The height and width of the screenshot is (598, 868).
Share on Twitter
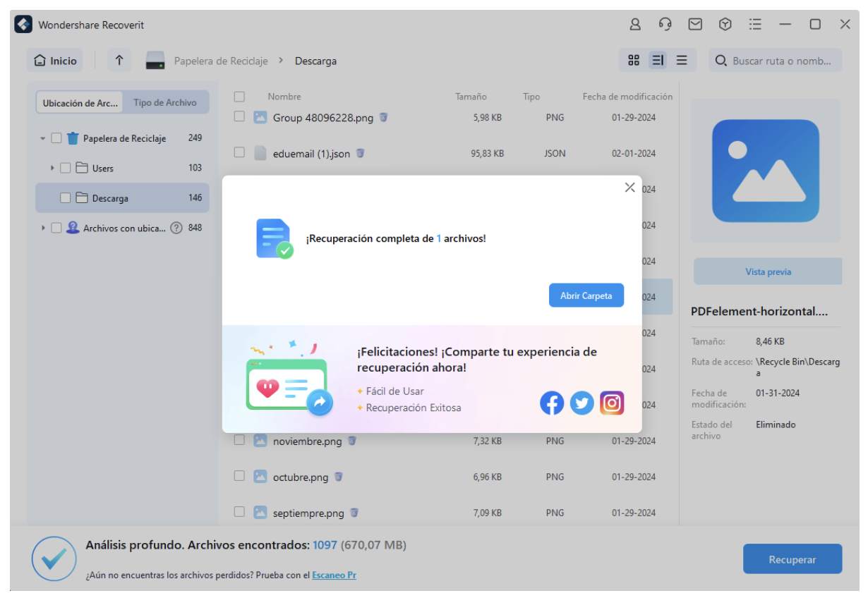(582, 403)
